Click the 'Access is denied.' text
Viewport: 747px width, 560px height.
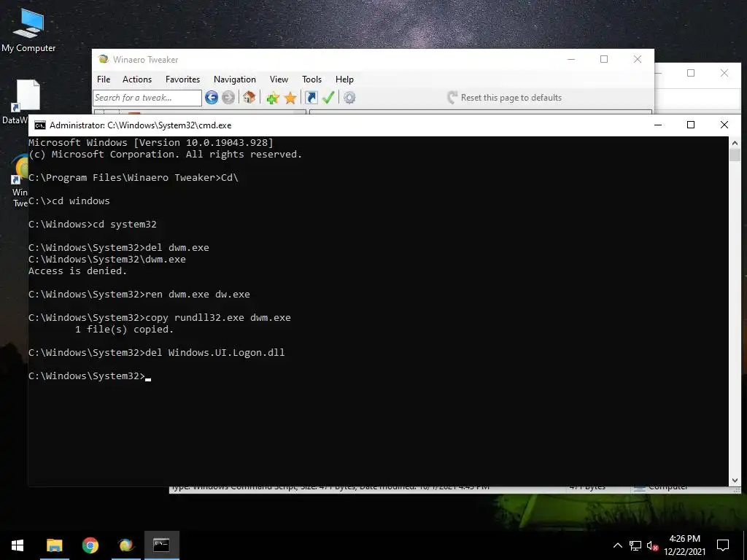pos(77,271)
